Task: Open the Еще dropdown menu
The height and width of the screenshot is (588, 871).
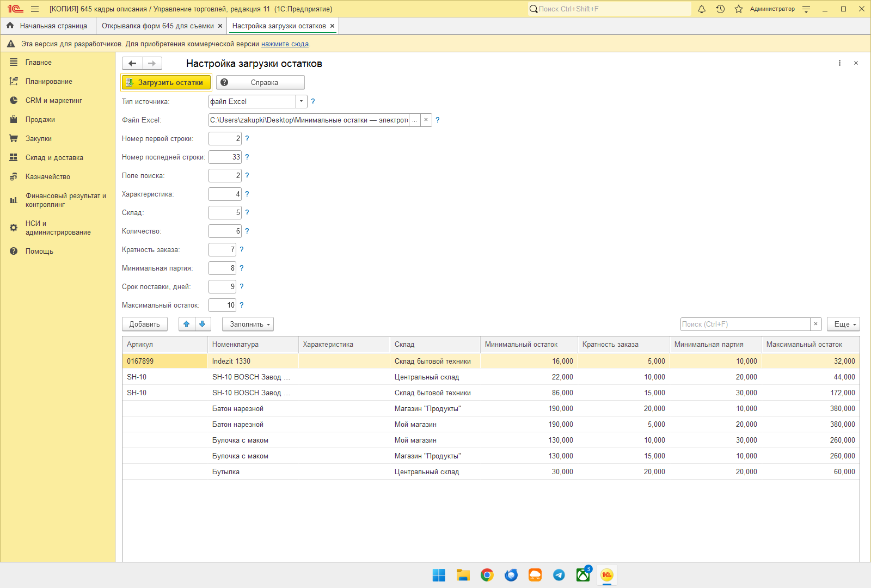Action: coord(843,324)
